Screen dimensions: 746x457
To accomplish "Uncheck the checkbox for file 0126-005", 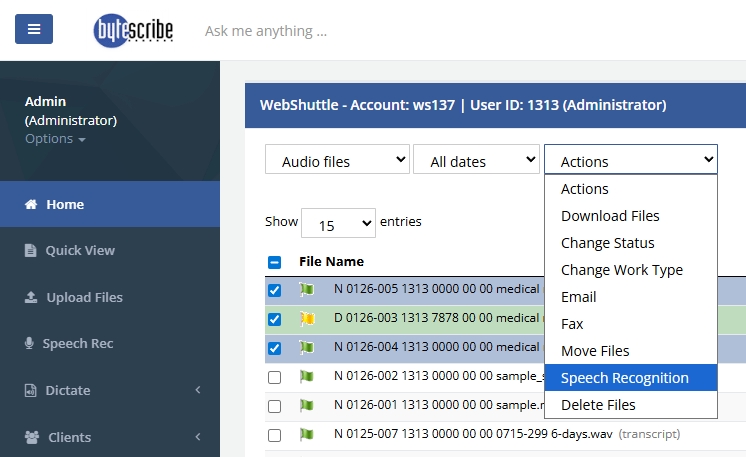I will [275, 291].
